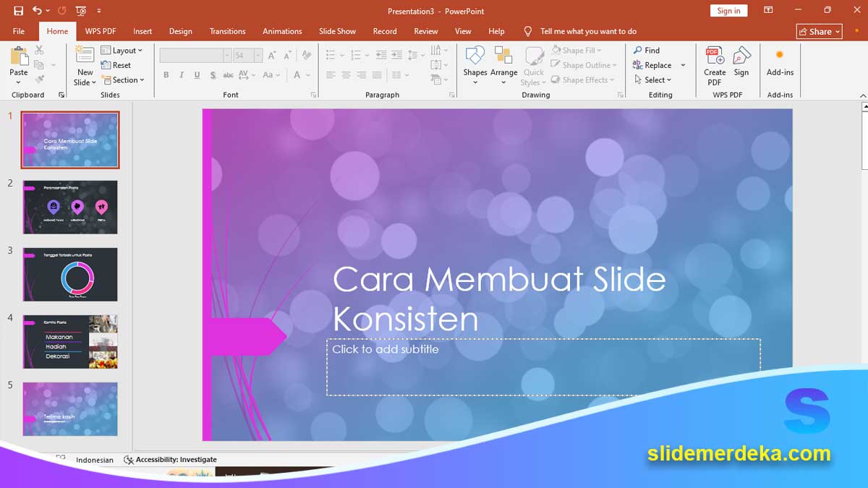
Task: Click the Save icon in the quick access toolbar
Action: (18, 11)
